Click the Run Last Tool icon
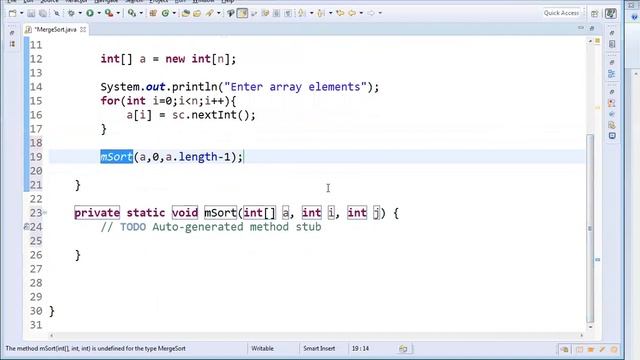The width and height of the screenshot is (640, 360). tap(109, 13)
